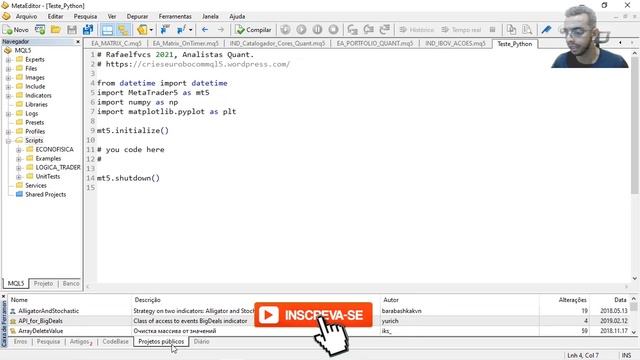Image resolution: width=640 pixels, height=360 pixels.
Task: Switch to the EA_PORTFOLIO_QUANT.mq5 tab
Action: click(375, 43)
